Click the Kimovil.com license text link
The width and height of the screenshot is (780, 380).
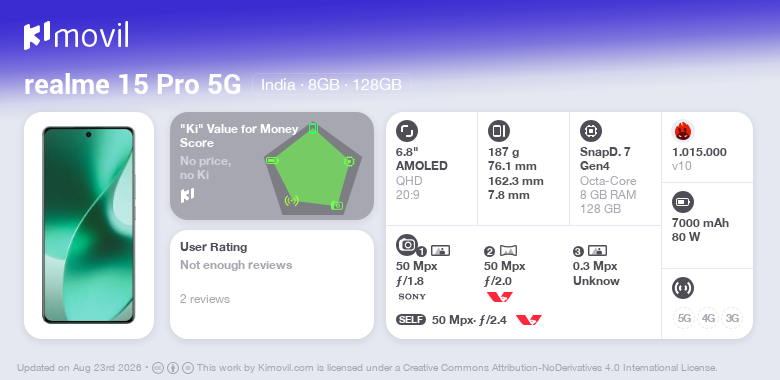tap(286, 368)
